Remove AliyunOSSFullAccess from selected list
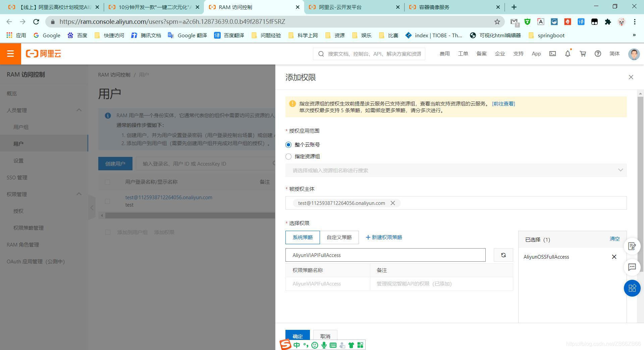 click(614, 257)
